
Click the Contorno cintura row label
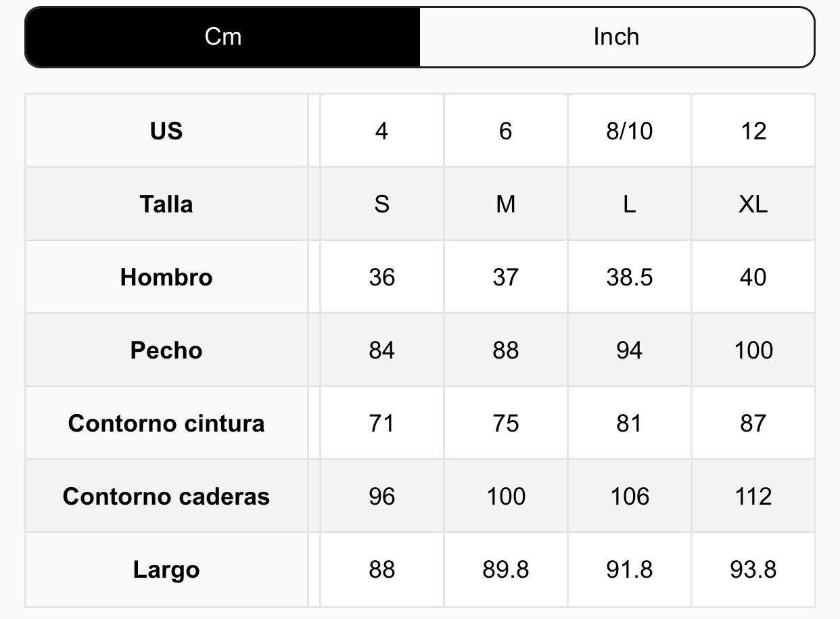click(166, 423)
